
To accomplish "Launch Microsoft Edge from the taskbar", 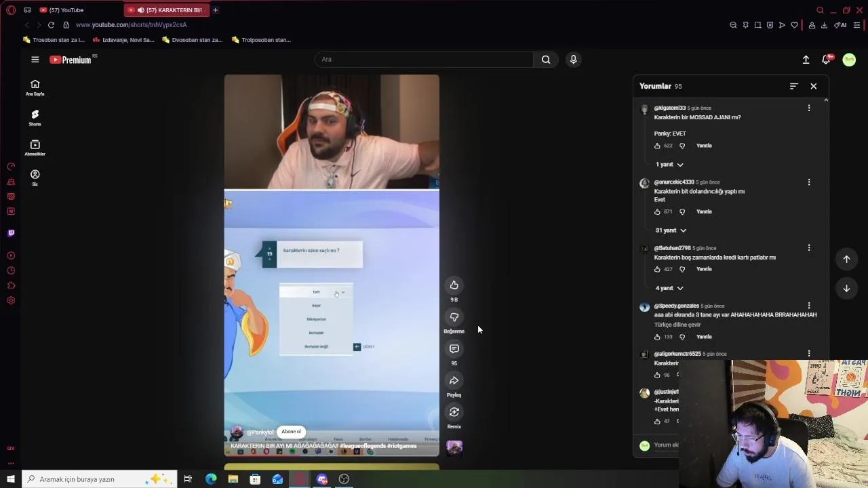I will point(211,479).
